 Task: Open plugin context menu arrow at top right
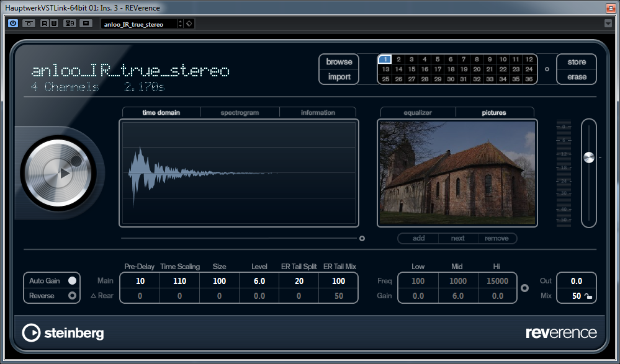[608, 24]
